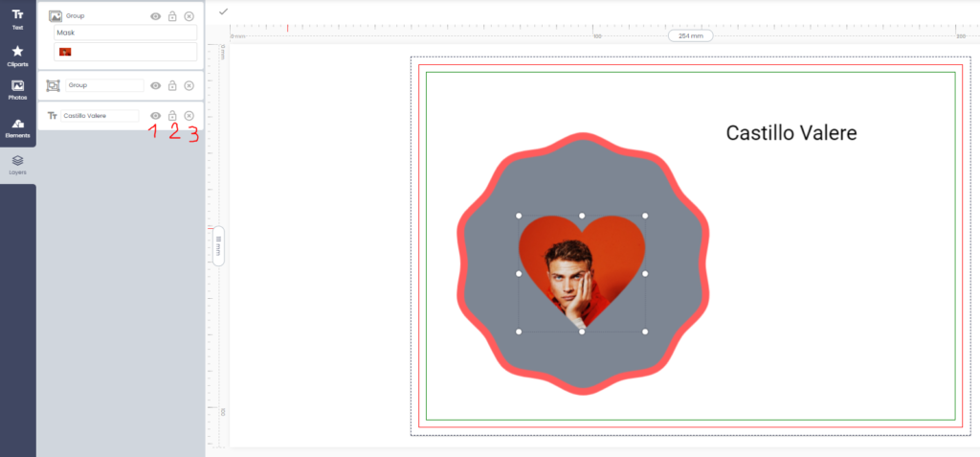Select the Castillo Valere text on canvas
The width and height of the screenshot is (980, 457).
click(x=791, y=133)
